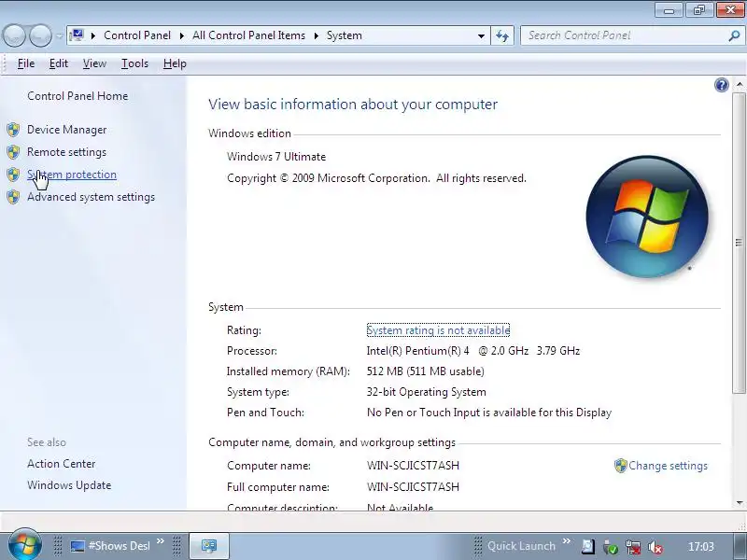Click System rating is not available link
Image resolution: width=747 pixels, height=560 pixels.
pyautogui.click(x=438, y=330)
